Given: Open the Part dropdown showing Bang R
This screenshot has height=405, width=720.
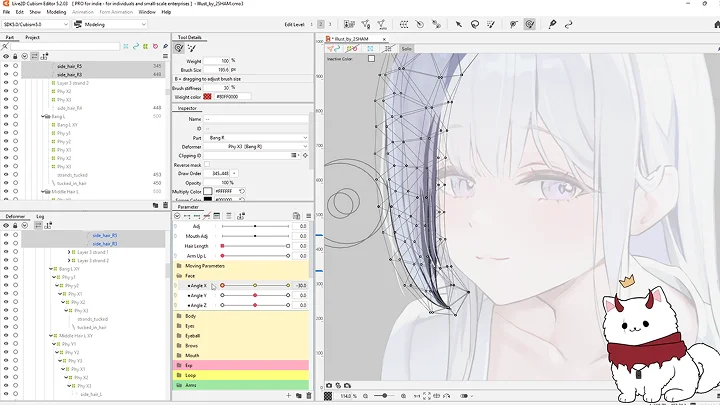Looking at the screenshot, I should click(x=256, y=138).
